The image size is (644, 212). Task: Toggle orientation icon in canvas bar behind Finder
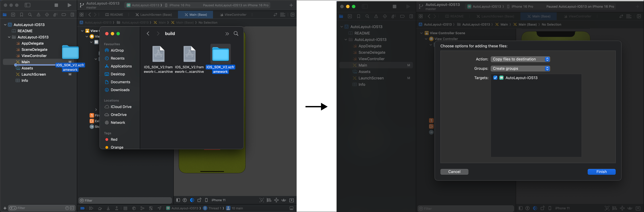(200, 200)
